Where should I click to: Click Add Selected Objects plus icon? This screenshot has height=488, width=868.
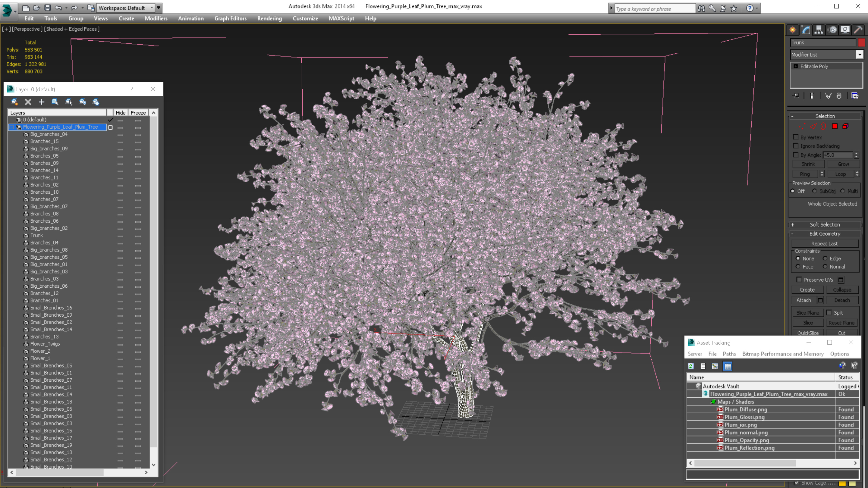[42, 102]
